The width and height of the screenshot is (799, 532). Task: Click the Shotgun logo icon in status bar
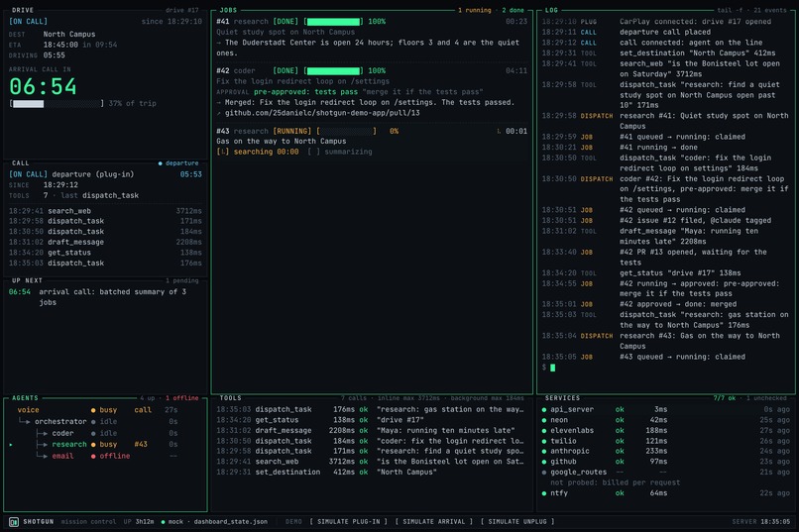pyautogui.click(x=14, y=522)
